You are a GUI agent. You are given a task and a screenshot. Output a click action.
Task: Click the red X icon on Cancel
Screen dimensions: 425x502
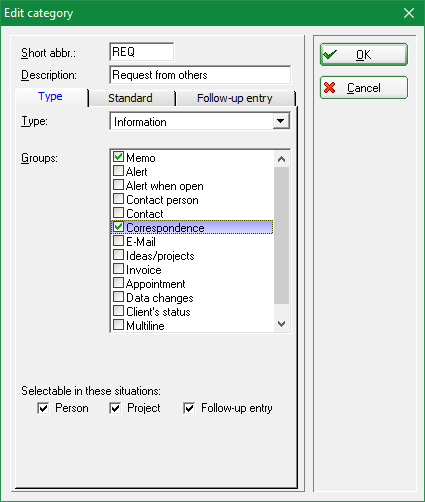point(330,88)
